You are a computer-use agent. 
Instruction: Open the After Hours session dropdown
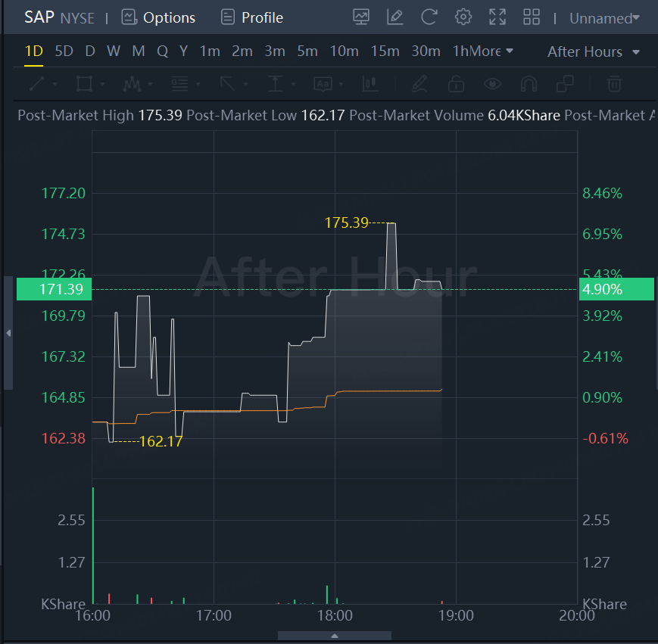click(594, 51)
